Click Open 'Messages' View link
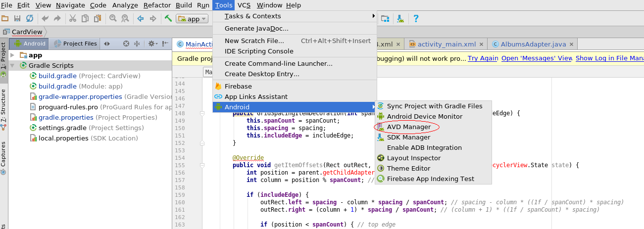Screen dimensions: 644x229 click(537, 58)
